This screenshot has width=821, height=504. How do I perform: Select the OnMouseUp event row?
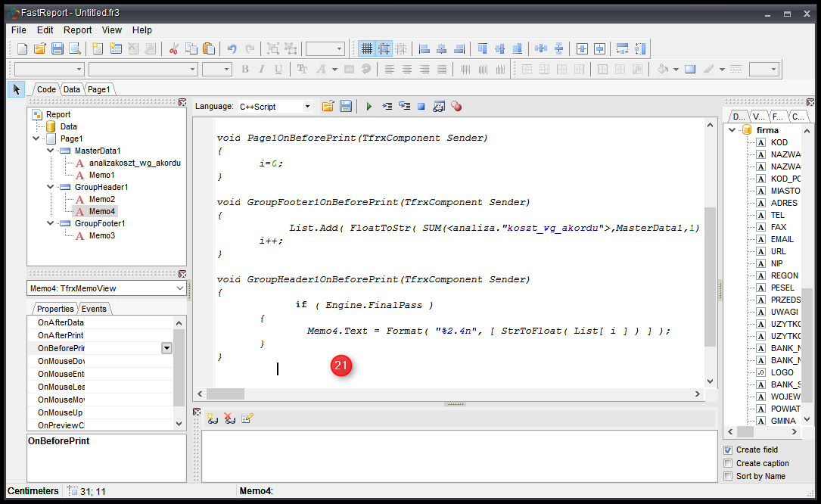coord(61,412)
